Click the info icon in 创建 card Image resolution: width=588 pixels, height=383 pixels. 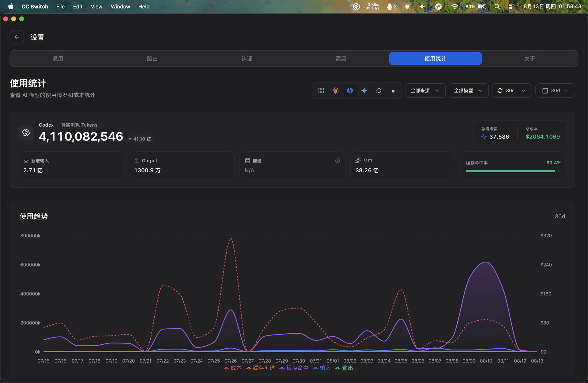coord(337,161)
